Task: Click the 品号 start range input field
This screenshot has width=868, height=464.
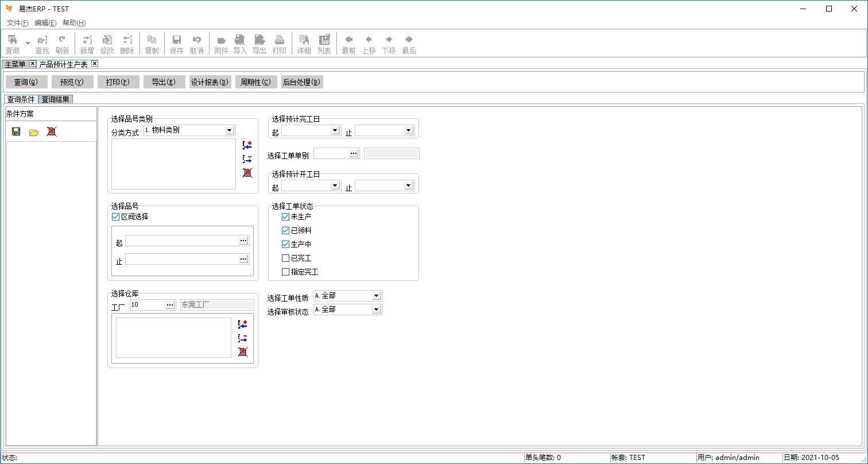Action: 182,241
